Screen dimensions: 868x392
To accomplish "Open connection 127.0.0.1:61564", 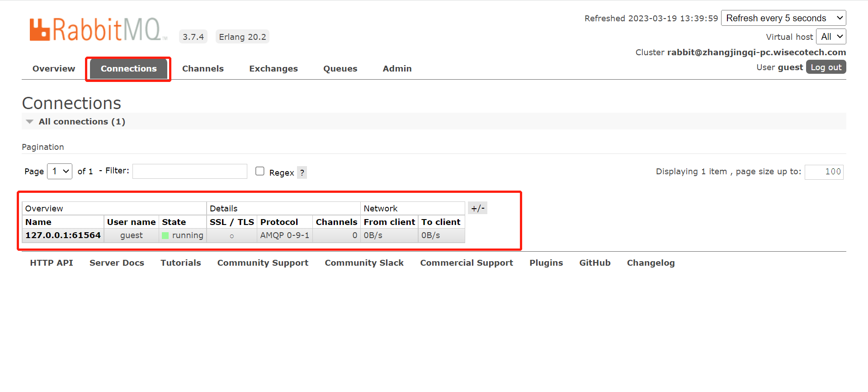I will pyautogui.click(x=63, y=235).
